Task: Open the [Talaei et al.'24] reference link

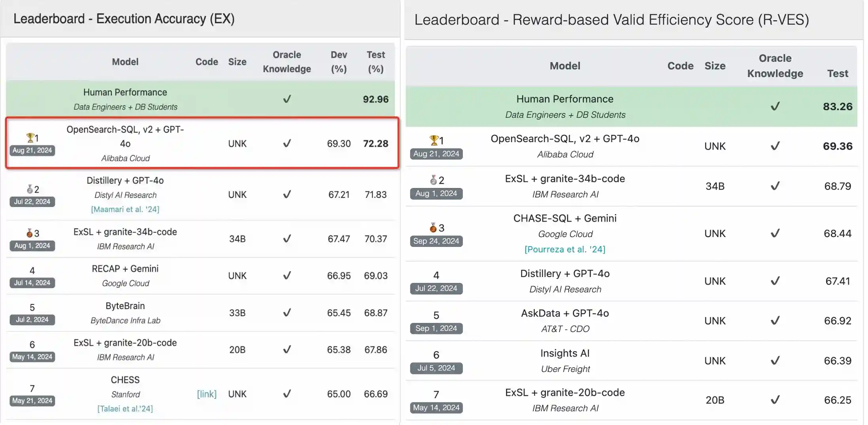Action: pos(125,408)
